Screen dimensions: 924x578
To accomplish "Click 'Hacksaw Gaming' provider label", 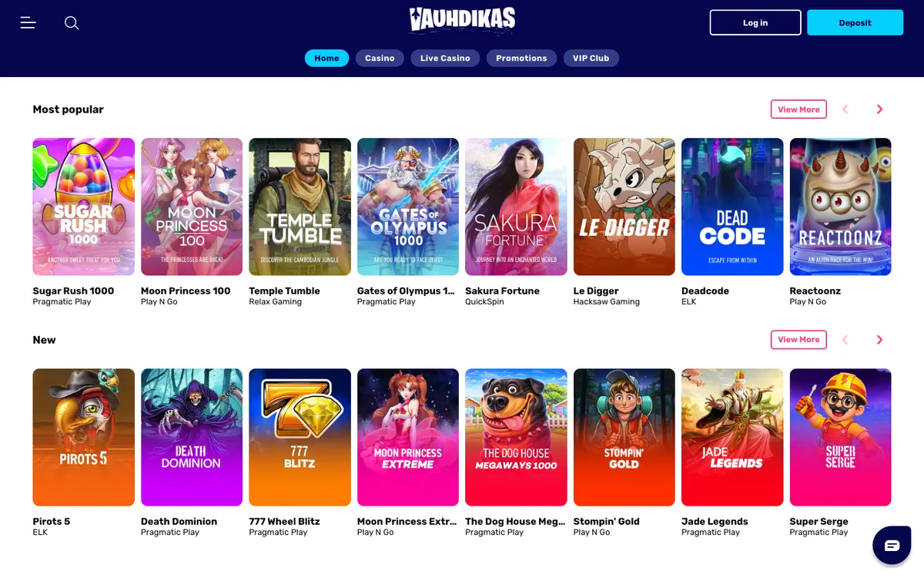I will click(607, 302).
